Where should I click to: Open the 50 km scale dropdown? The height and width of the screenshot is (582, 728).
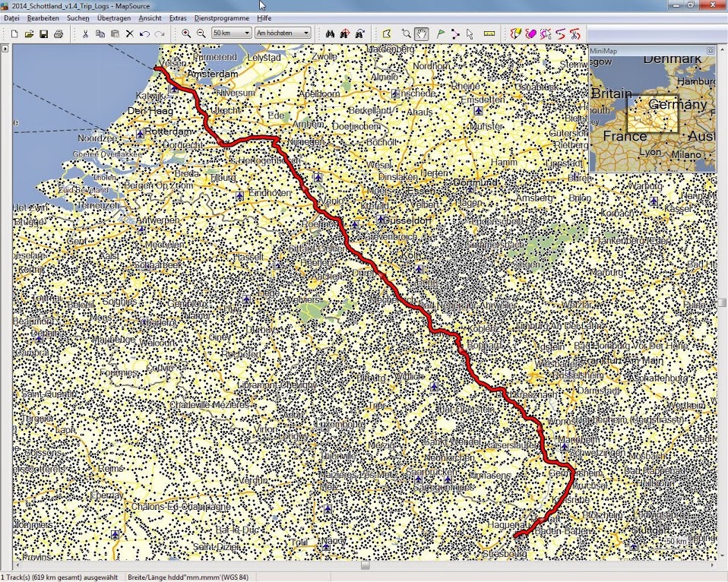tap(232, 33)
